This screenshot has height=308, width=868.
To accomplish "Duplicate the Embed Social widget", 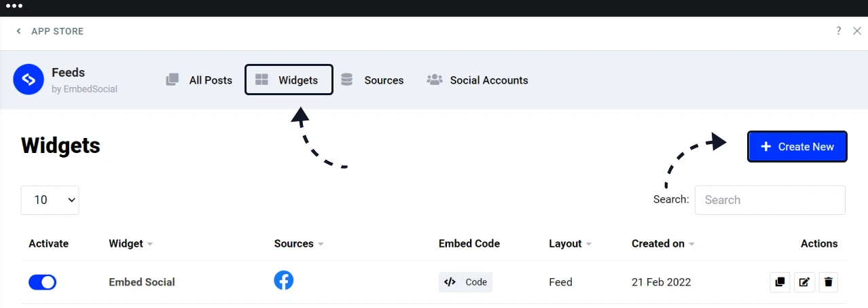I will point(780,282).
